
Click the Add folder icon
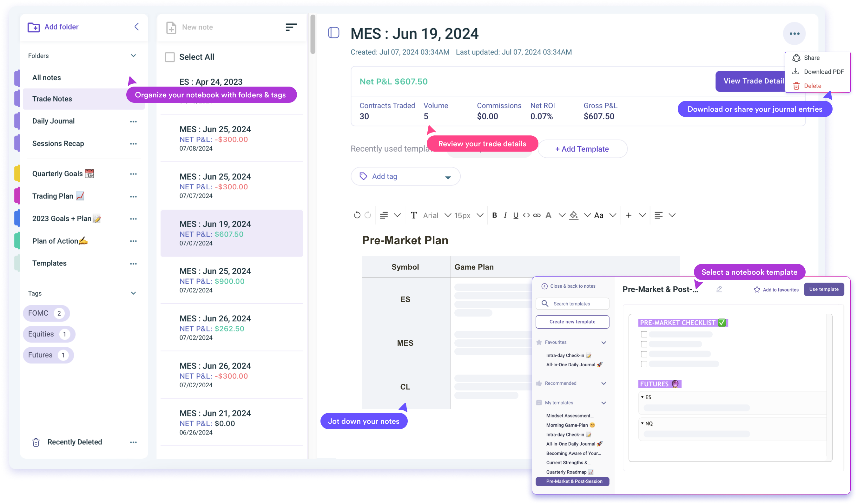pos(34,27)
